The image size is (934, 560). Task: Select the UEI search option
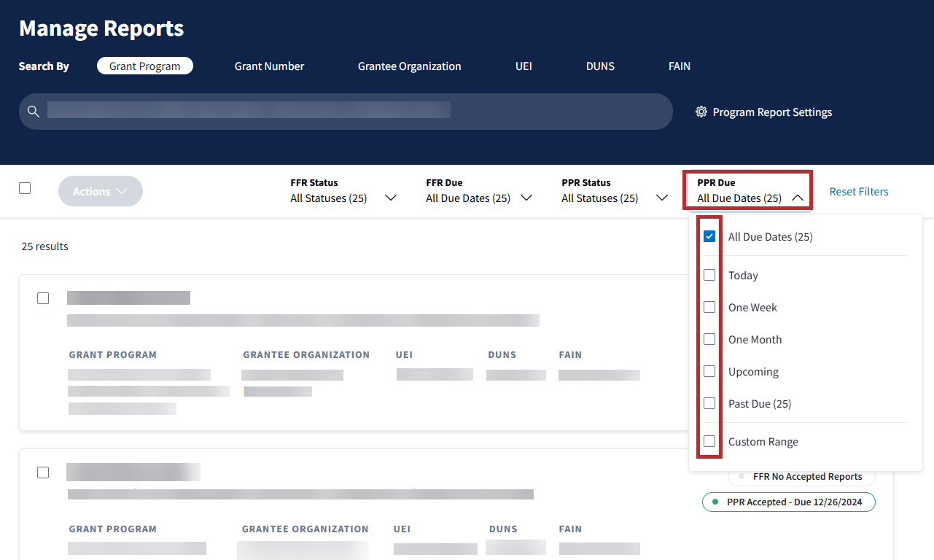(524, 66)
